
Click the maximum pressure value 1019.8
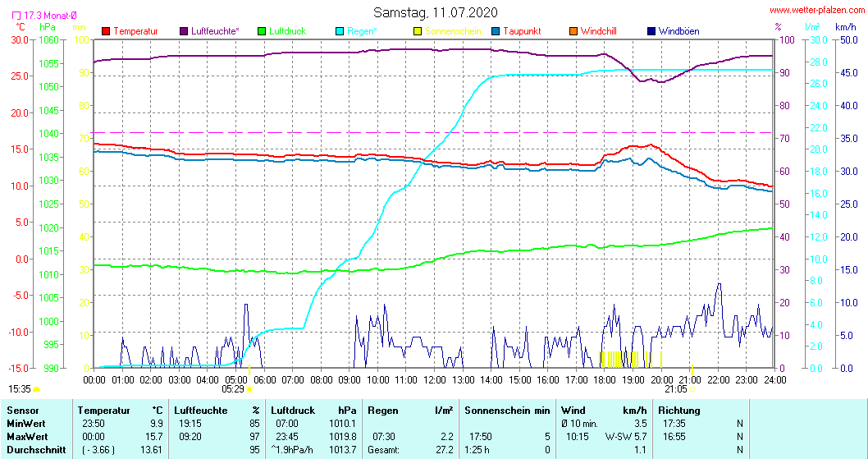point(343,437)
